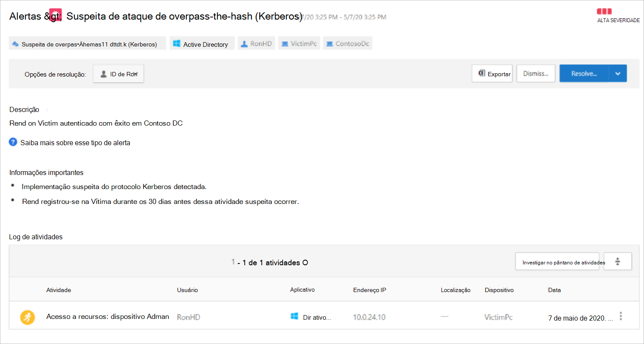Click the Alertas breadcrumb link
The height and width of the screenshot is (344, 644).
click(25, 16)
